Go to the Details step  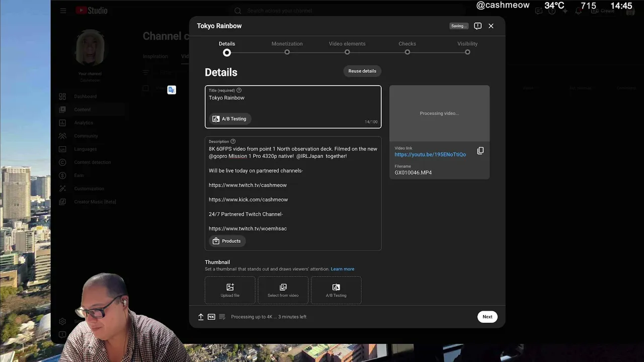pos(227,48)
